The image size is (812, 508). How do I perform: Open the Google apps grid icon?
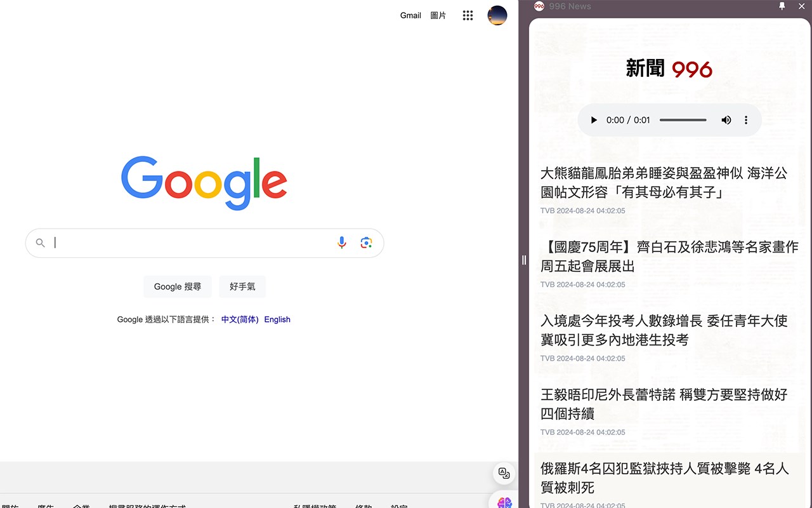point(468,15)
